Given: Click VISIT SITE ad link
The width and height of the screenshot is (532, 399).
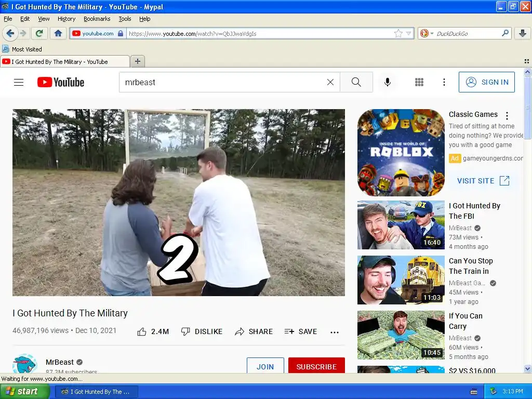Looking at the screenshot, I should coord(484,180).
